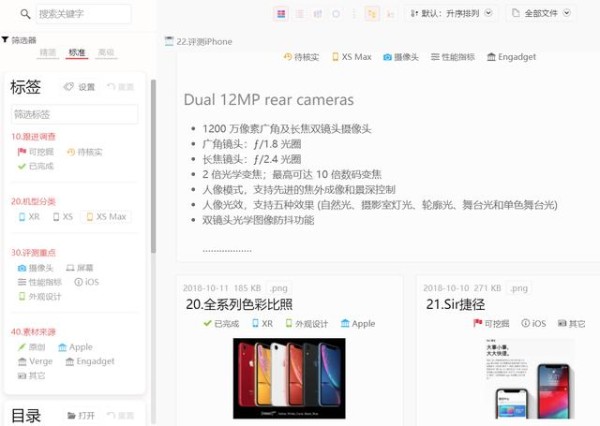The height and width of the screenshot is (426, 600).
Task: Click 可挖掘 tag on 21.Sir捷径 card
Action: click(x=491, y=324)
